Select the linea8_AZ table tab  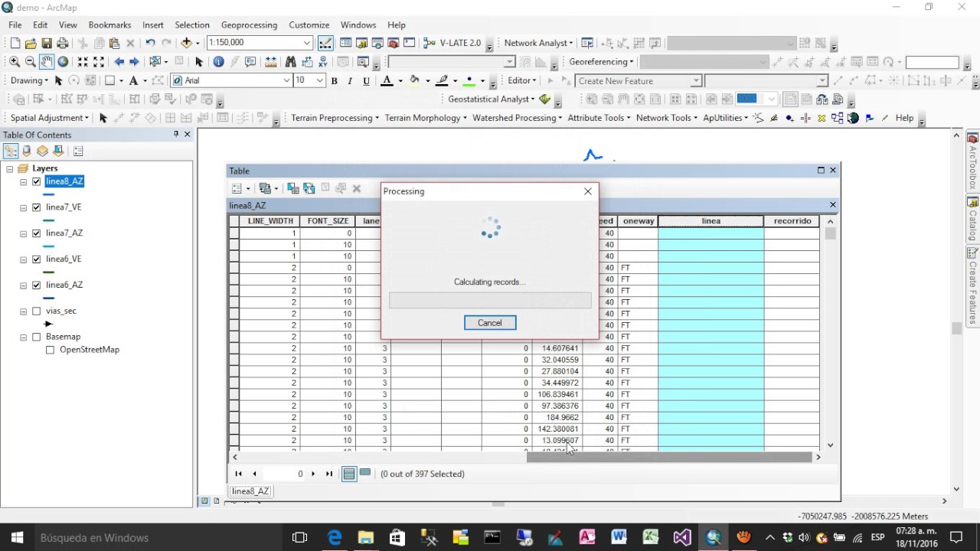250,491
